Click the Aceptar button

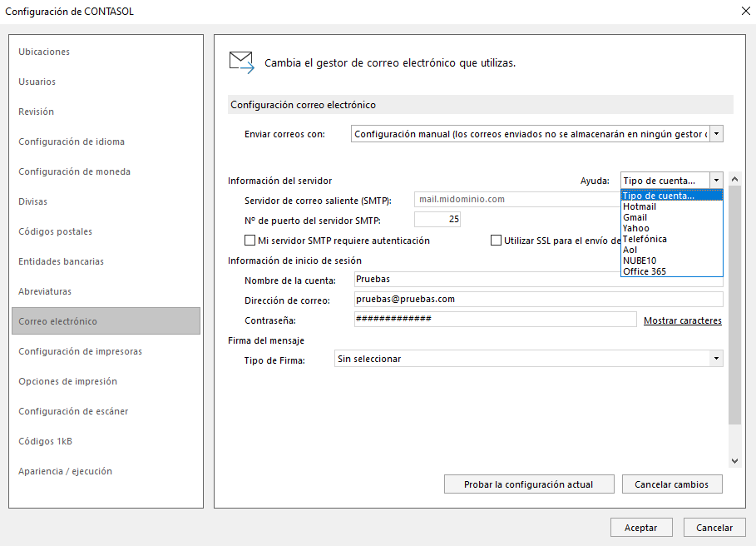tap(640, 527)
